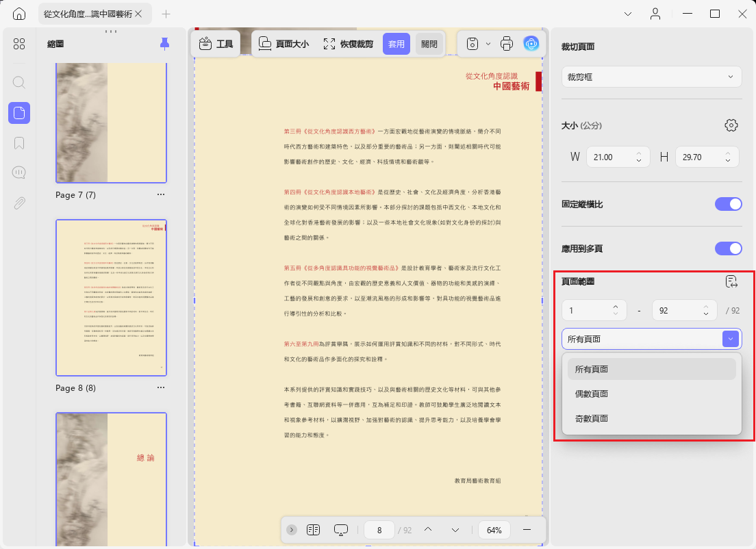Collapse the bottom toolbar arrow
Screen dimensions: 756x549
click(x=292, y=530)
